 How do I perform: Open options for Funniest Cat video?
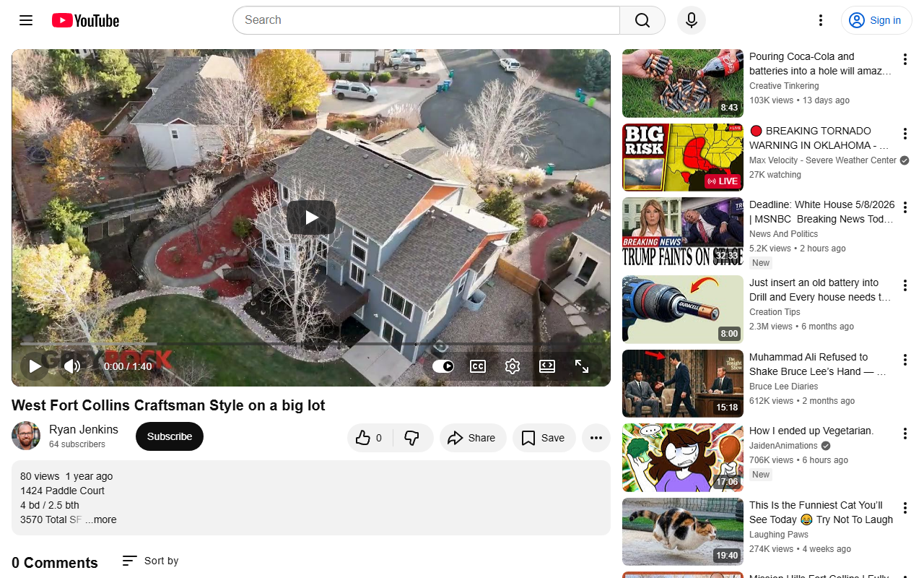[x=905, y=508]
